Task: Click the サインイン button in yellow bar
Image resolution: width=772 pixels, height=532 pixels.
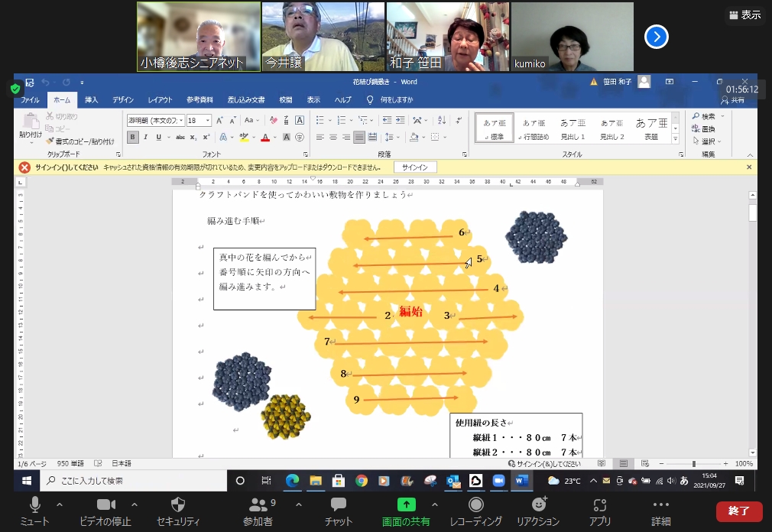Action: pos(415,167)
